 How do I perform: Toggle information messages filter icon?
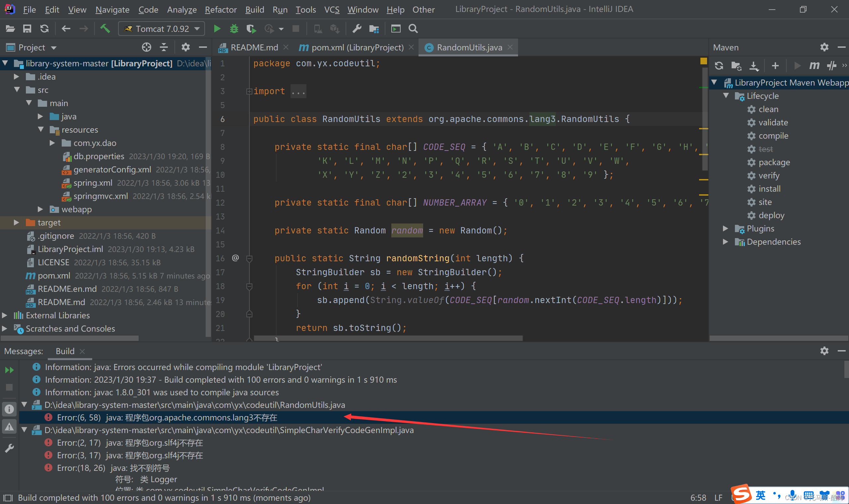[9, 409]
